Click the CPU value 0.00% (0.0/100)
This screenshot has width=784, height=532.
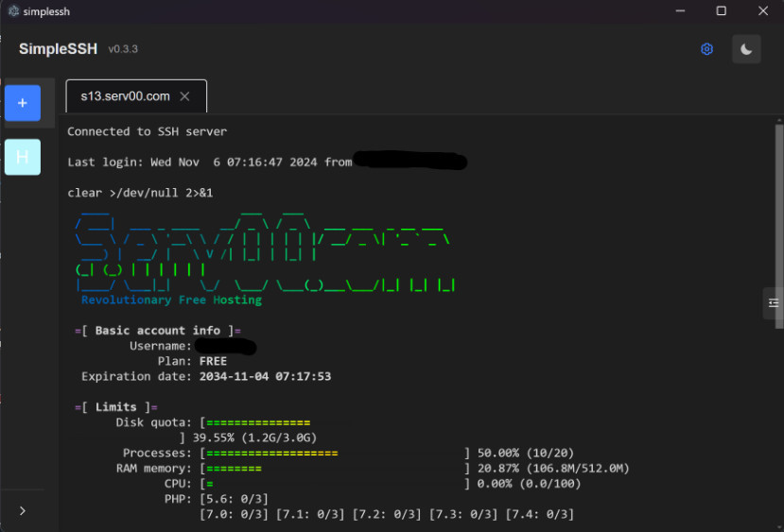click(529, 484)
